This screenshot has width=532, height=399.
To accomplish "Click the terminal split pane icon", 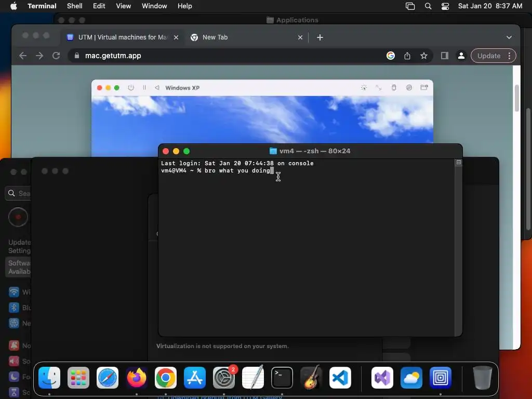I will tap(458, 163).
